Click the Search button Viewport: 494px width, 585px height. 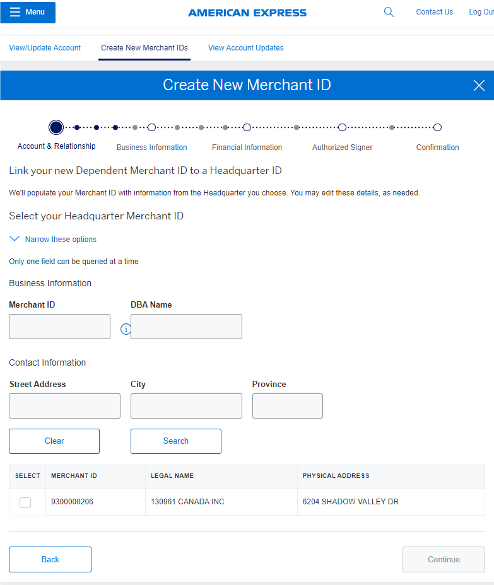tap(176, 441)
